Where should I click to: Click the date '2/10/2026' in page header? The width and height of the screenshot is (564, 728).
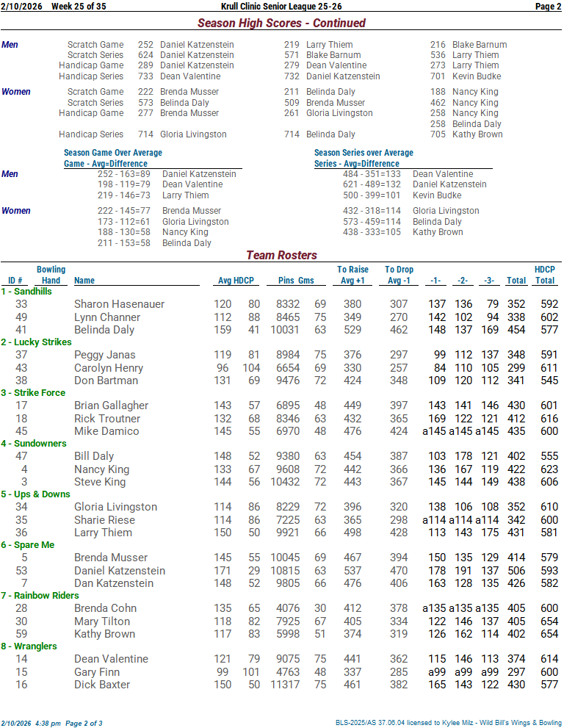point(21,7)
